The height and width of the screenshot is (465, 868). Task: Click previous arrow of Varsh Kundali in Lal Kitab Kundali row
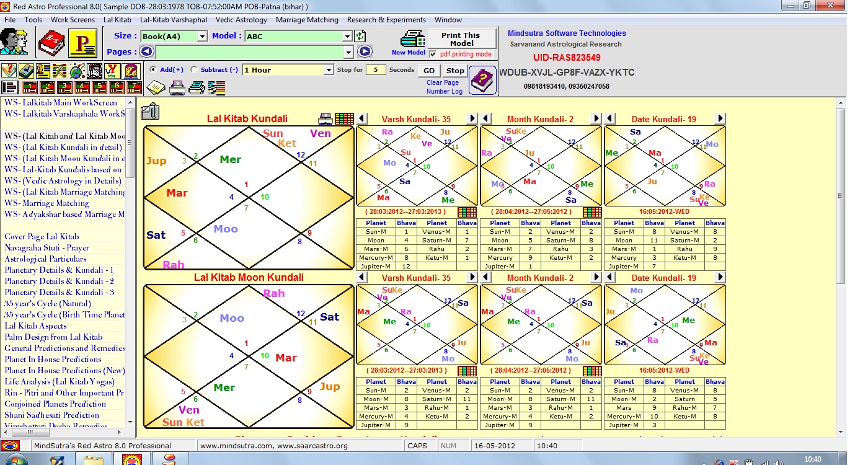[363, 118]
